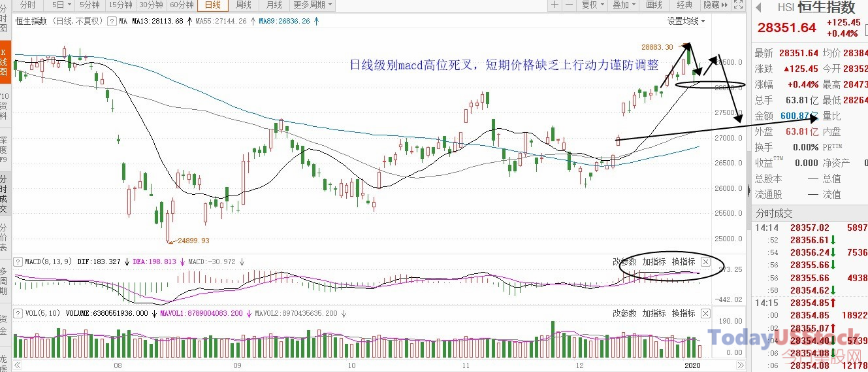Open VOL indicator help question mark
Image resolution: width=868 pixels, height=372 pixels.
[18, 313]
